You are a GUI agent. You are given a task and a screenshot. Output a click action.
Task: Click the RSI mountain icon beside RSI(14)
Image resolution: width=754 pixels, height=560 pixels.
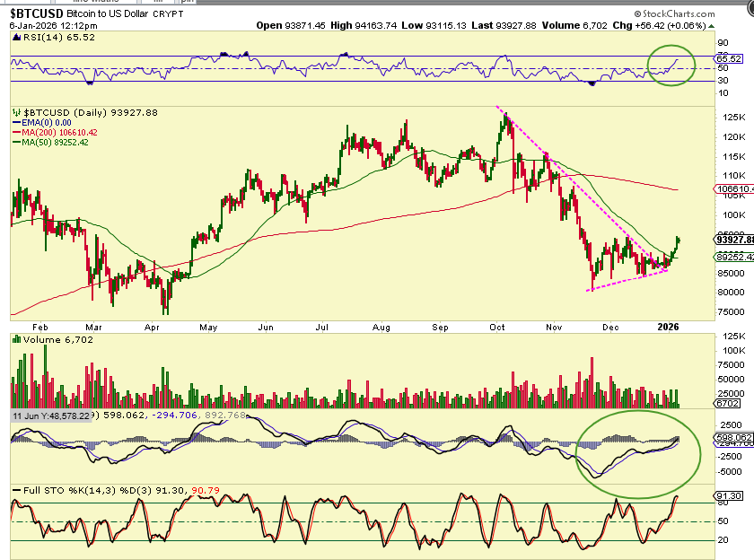pyautogui.click(x=17, y=37)
